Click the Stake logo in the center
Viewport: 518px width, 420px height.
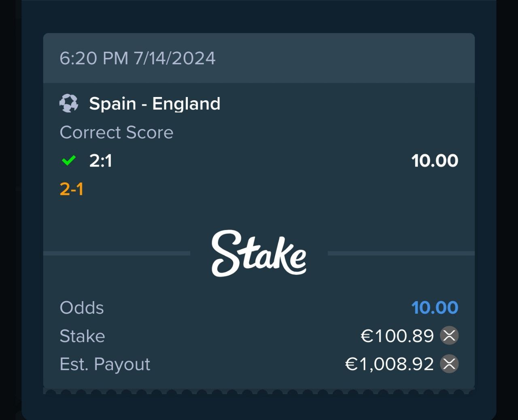point(259,253)
